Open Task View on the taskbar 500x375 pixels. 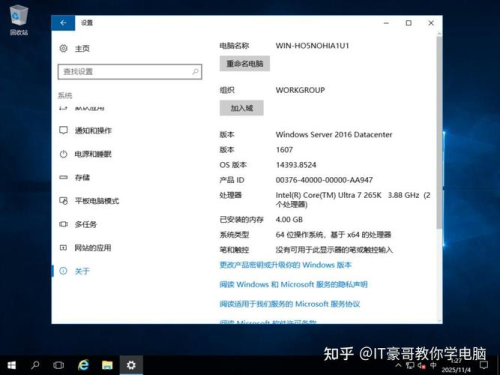point(59,365)
